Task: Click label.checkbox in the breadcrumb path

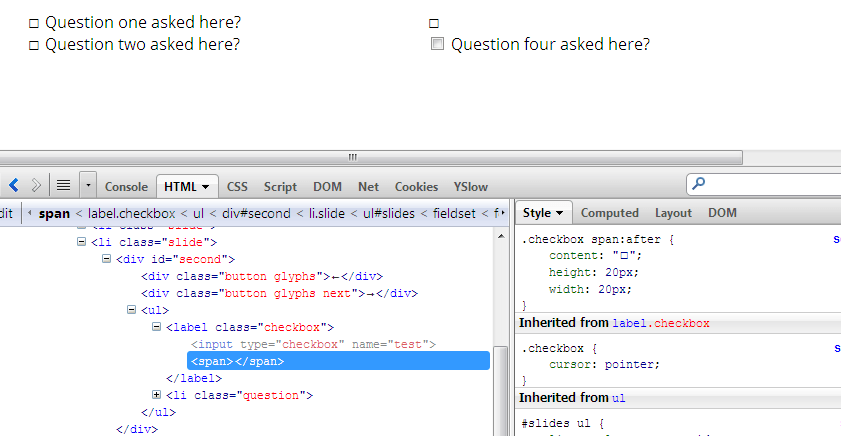Action: click(x=132, y=213)
